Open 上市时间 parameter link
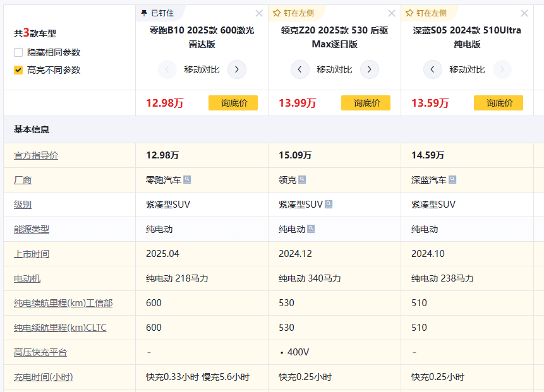 (x=32, y=254)
